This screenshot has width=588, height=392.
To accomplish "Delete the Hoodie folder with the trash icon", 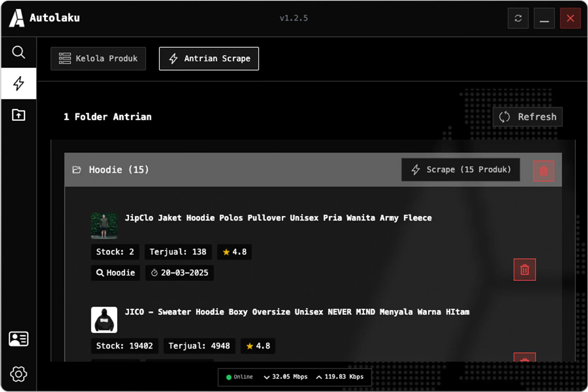I will (x=544, y=171).
